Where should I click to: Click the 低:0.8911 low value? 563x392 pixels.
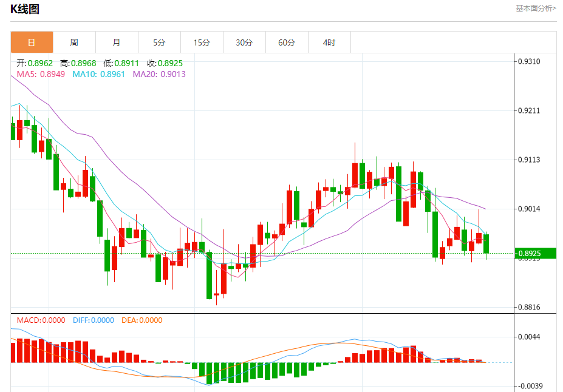[121, 64]
